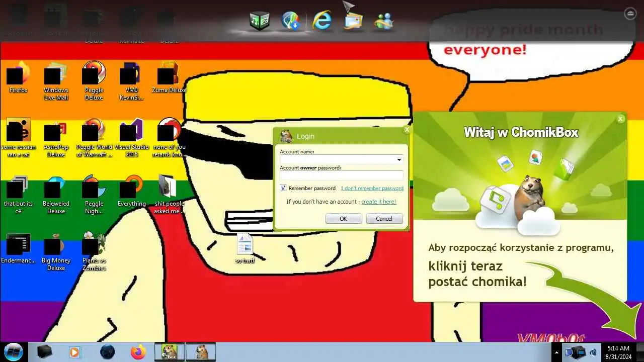Select the AstroPop Deluxe desktop icon
This screenshot has width=644, height=362.
(56, 137)
